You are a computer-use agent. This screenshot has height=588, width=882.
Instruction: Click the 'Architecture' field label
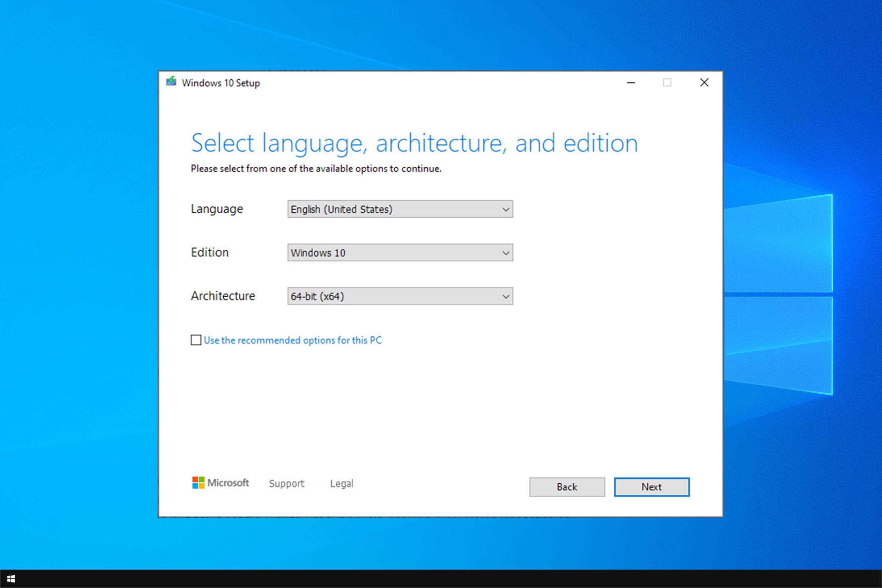(x=223, y=296)
